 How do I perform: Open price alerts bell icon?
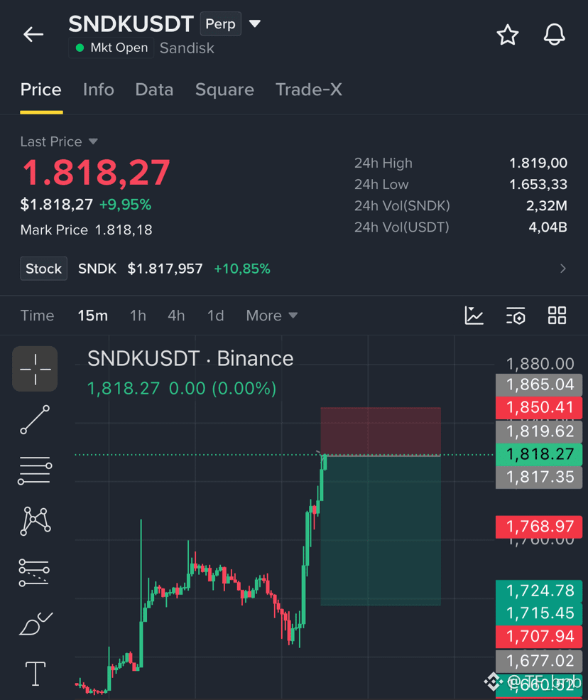554,35
